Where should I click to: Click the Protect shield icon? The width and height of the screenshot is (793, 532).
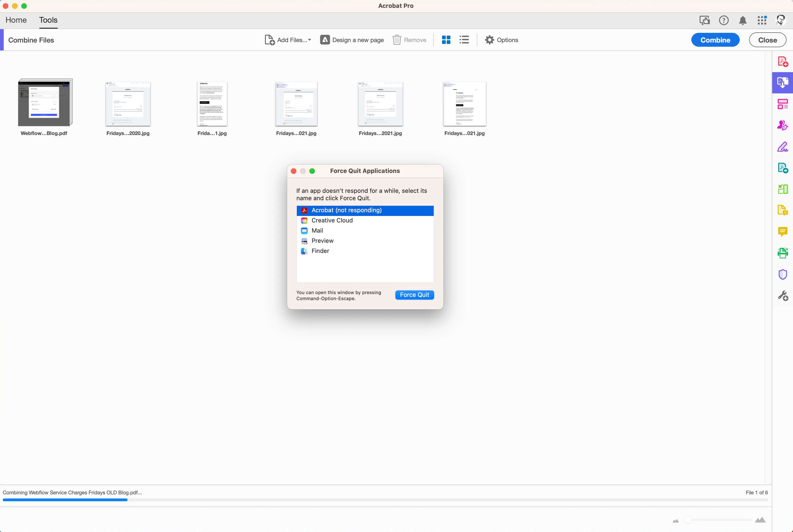click(x=783, y=274)
